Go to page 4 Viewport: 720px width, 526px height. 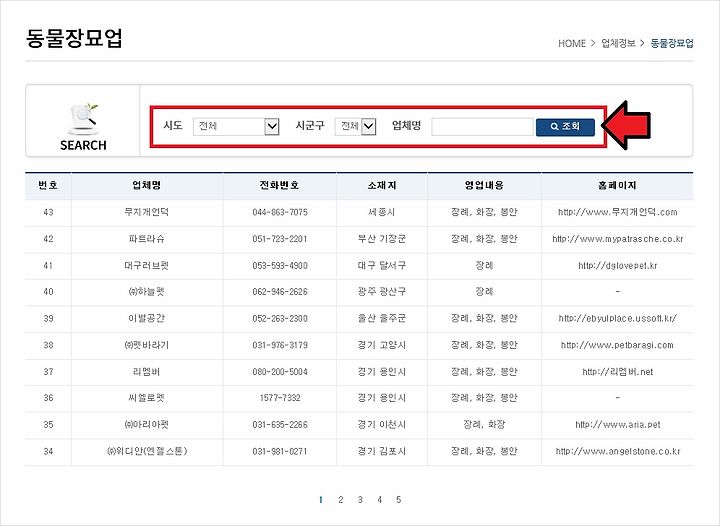click(379, 499)
